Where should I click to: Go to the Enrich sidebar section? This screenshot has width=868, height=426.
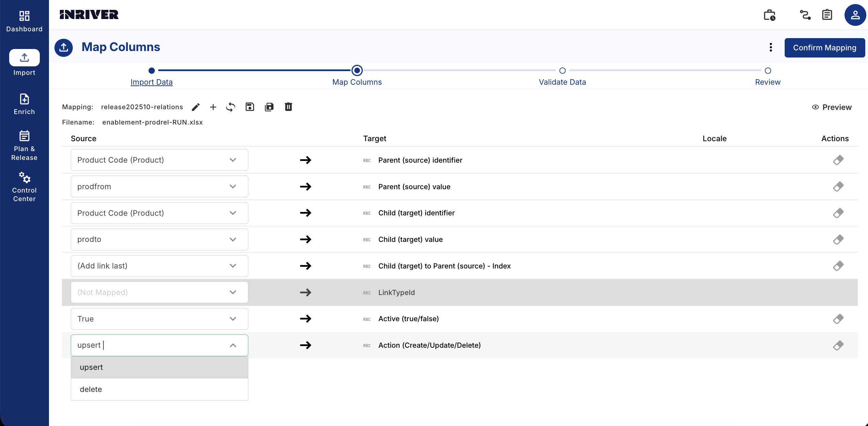24,104
